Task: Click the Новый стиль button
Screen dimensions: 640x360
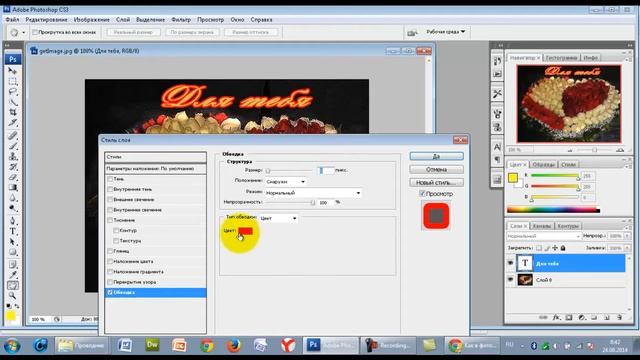Action: (x=436, y=182)
